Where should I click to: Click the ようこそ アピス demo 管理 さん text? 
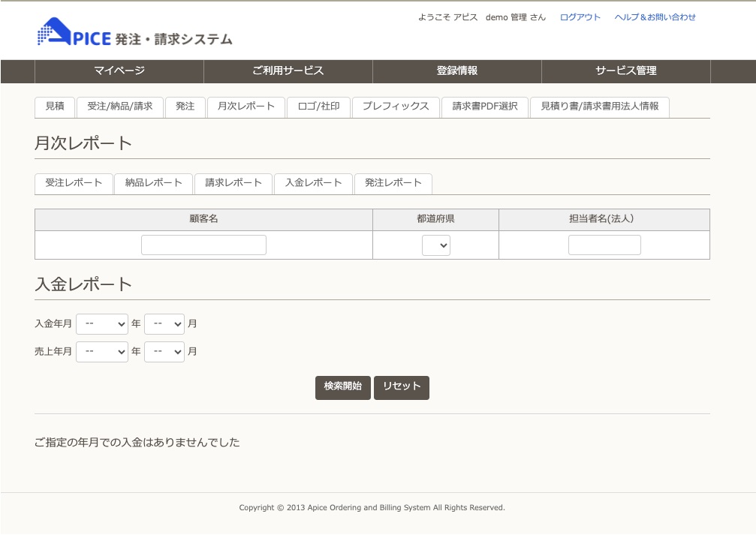click(x=482, y=17)
